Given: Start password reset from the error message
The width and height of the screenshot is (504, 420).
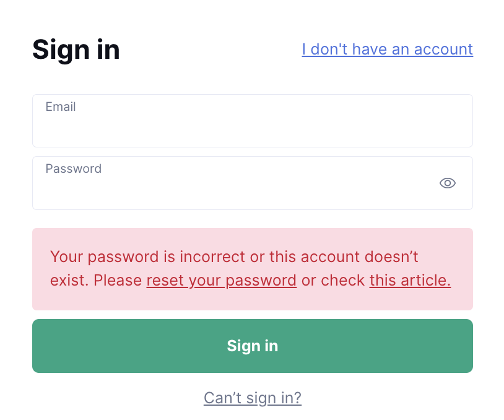Looking at the screenshot, I should click(221, 281).
